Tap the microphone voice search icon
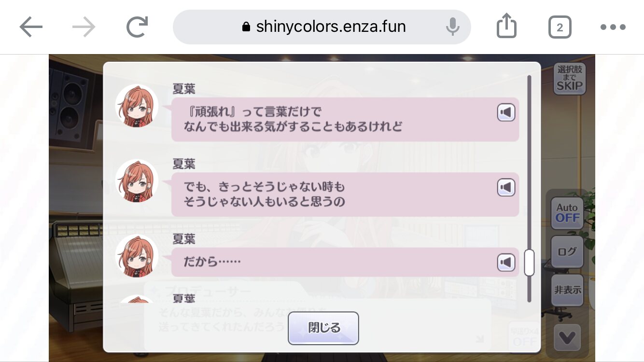This screenshot has height=362, width=644. [452, 27]
